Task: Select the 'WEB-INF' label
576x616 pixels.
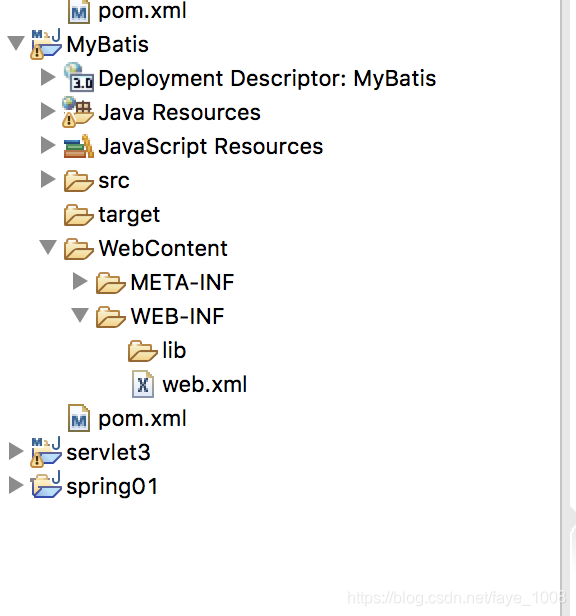Action: tap(178, 317)
